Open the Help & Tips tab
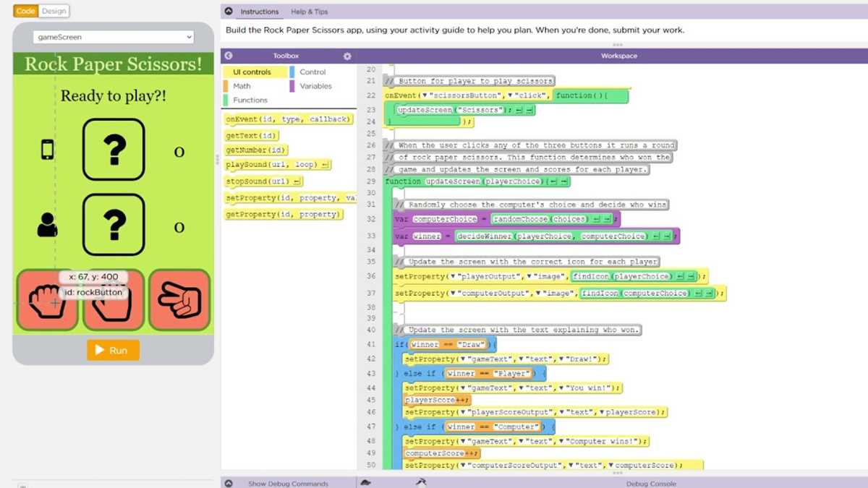This screenshot has height=488, width=868. pos(309,12)
